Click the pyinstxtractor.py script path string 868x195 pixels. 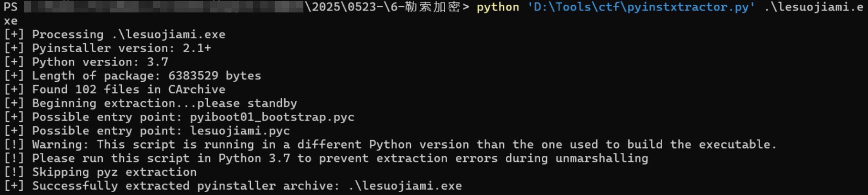[641, 7]
